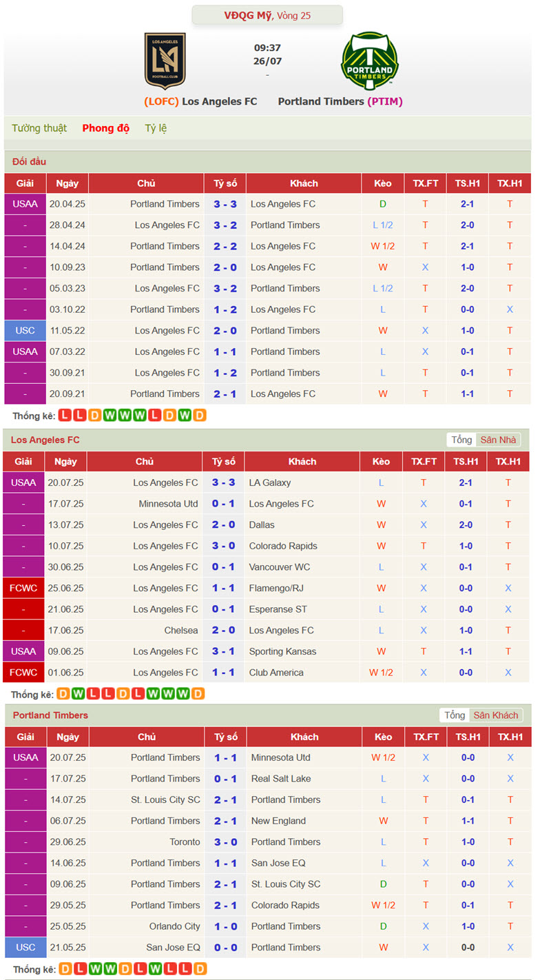Click the LA Galaxy team name
Screen dimensions: 551x980
click(270, 483)
